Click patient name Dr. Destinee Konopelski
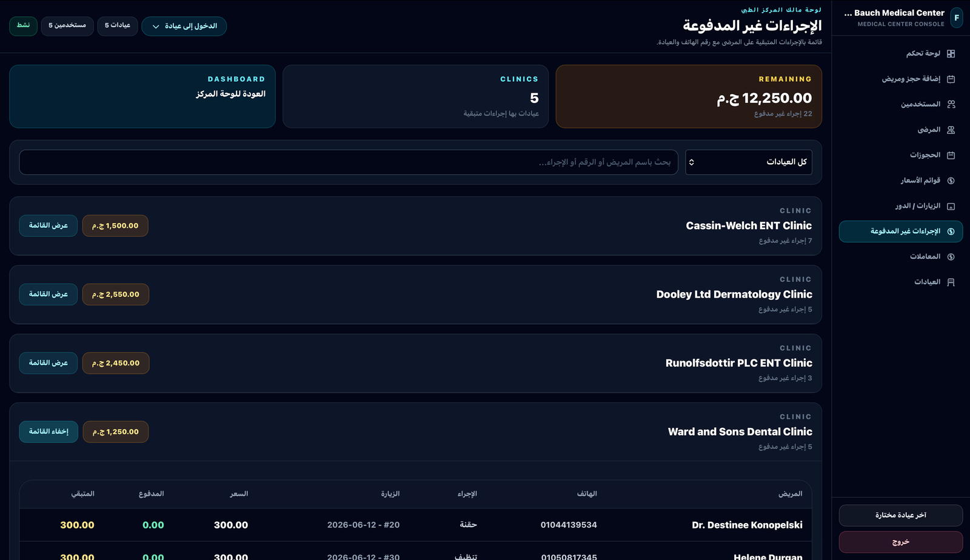 747,525
